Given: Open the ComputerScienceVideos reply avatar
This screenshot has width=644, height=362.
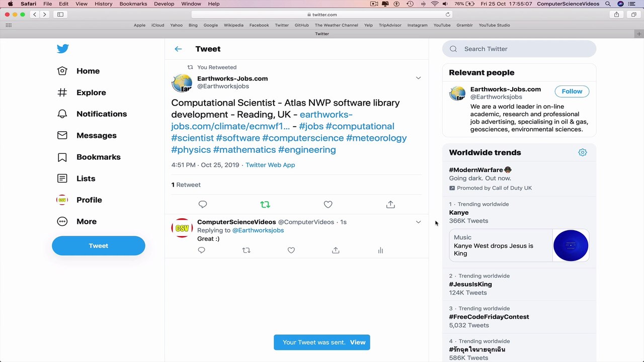Looking at the screenshot, I should 182,228.
